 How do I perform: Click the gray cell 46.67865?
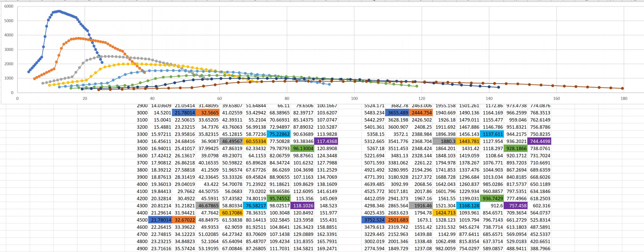tap(207, 206)
